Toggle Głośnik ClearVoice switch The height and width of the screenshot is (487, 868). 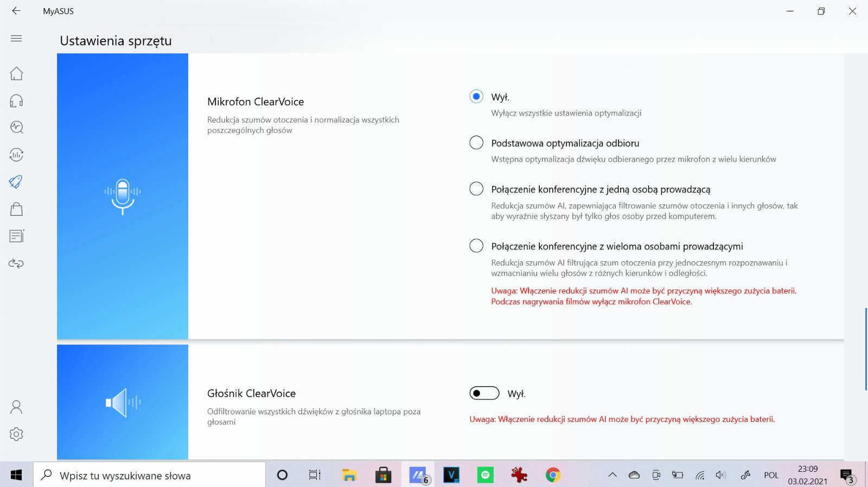[484, 393]
